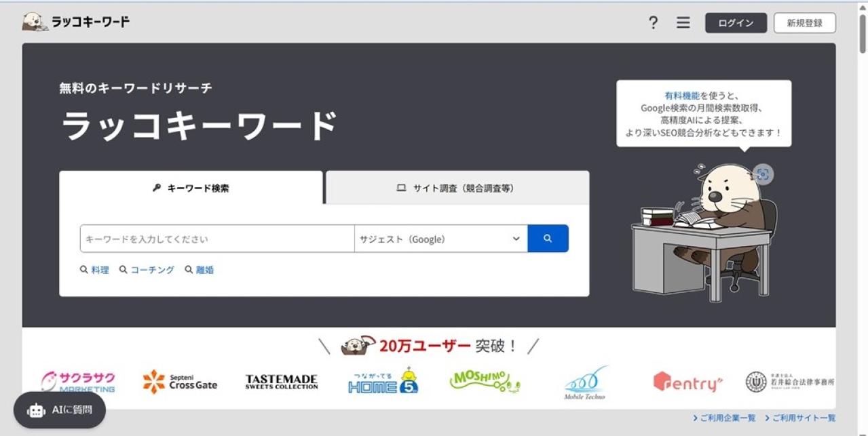Screen dimensions: 868x436
Task: Click the 新規登録 button
Action: coord(804,23)
